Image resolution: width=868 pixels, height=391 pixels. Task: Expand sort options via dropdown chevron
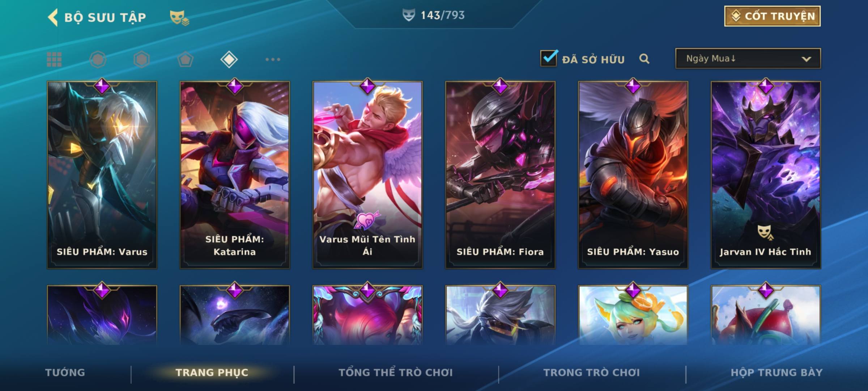tap(806, 59)
